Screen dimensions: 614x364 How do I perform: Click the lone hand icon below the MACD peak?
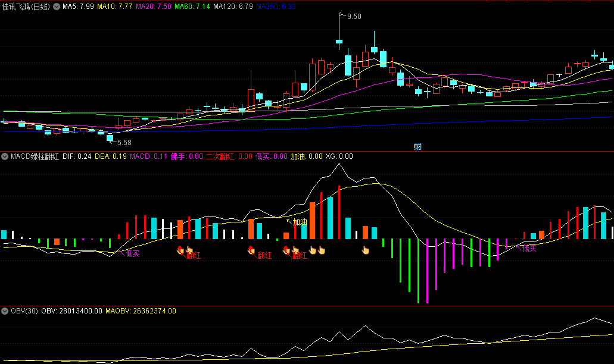pyautogui.click(x=365, y=250)
